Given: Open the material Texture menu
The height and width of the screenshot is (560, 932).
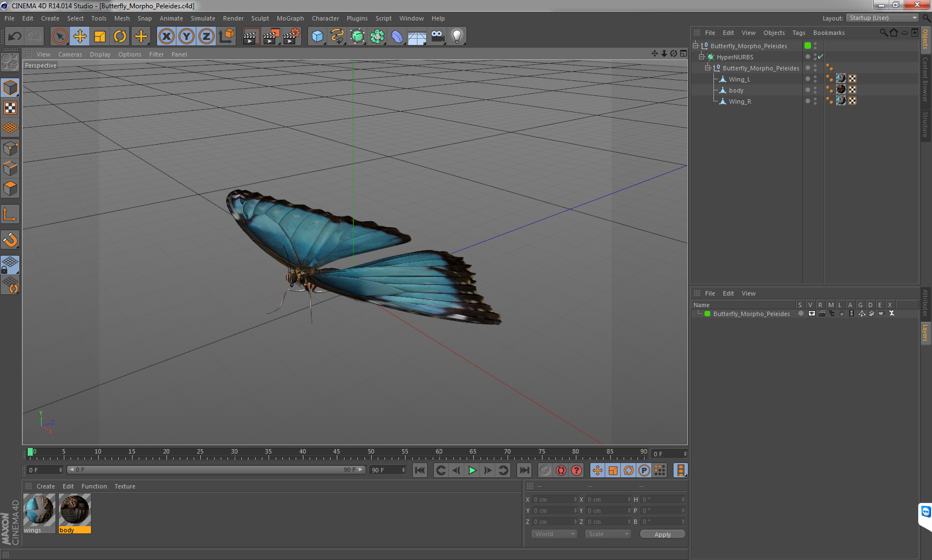Looking at the screenshot, I should point(125,486).
